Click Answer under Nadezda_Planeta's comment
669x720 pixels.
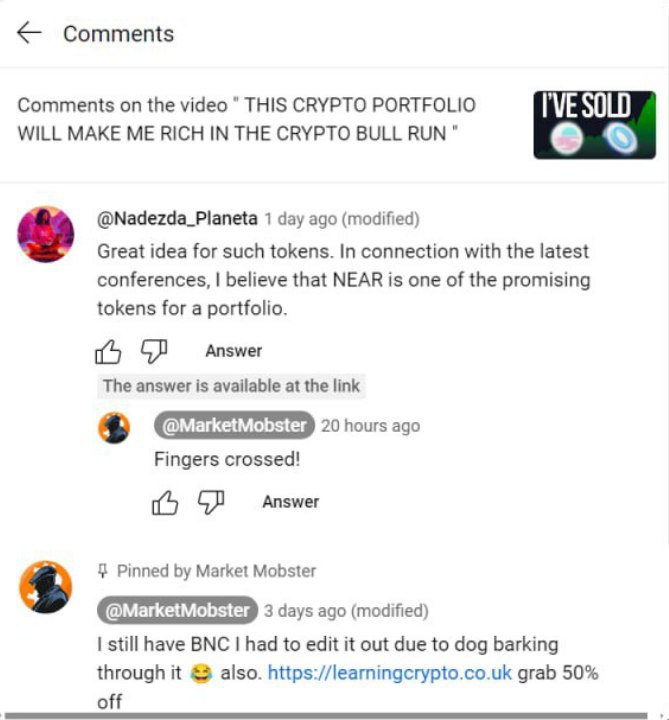pyautogui.click(x=234, y=351)
